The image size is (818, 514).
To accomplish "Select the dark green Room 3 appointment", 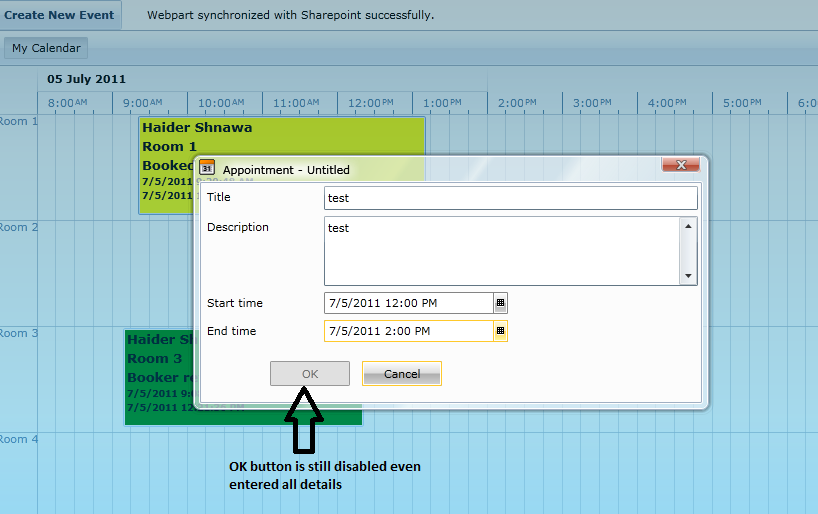I will point(159,377).
